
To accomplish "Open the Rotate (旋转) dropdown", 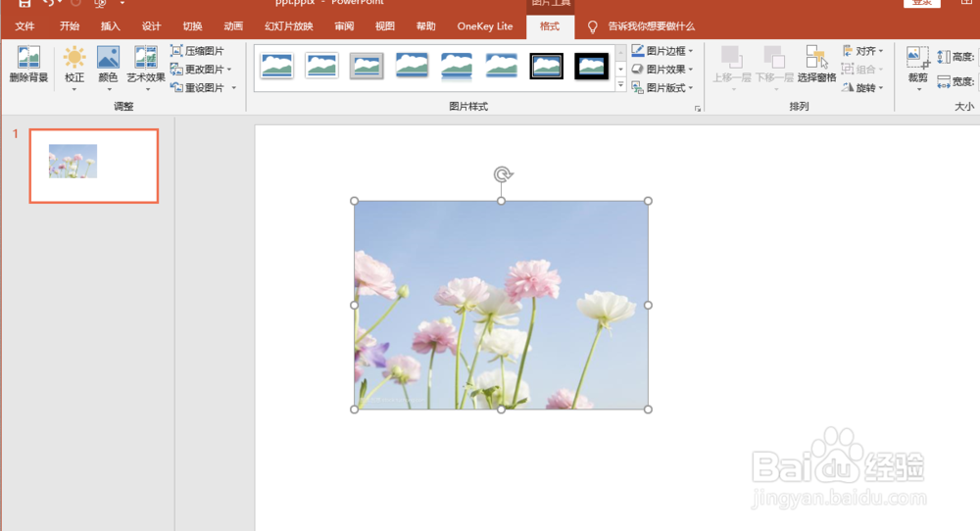I will point(863,88).
